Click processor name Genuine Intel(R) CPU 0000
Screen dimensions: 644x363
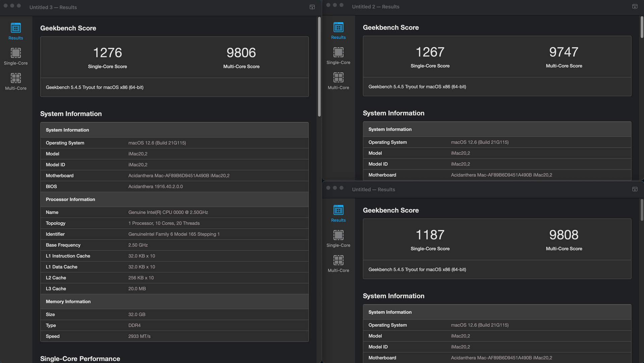[x=168, y=212]
